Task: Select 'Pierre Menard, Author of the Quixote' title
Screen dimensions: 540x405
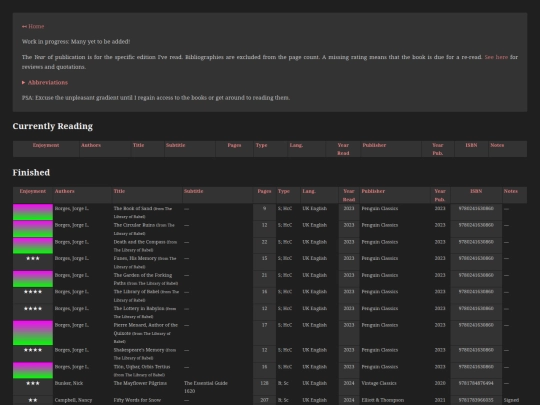Action: 147,333
